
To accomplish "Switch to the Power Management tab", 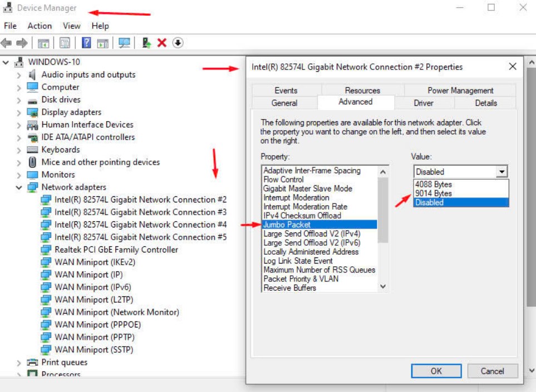I will point(460,91).
